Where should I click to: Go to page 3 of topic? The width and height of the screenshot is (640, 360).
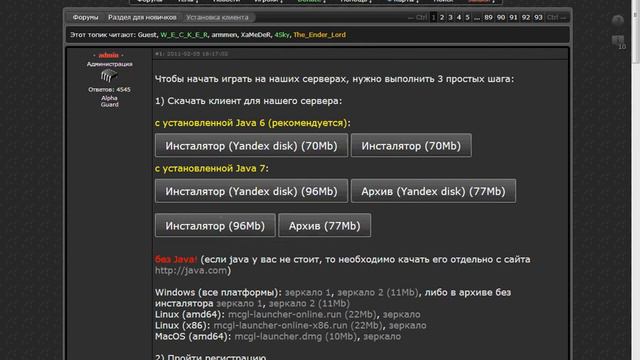[450, 18]
